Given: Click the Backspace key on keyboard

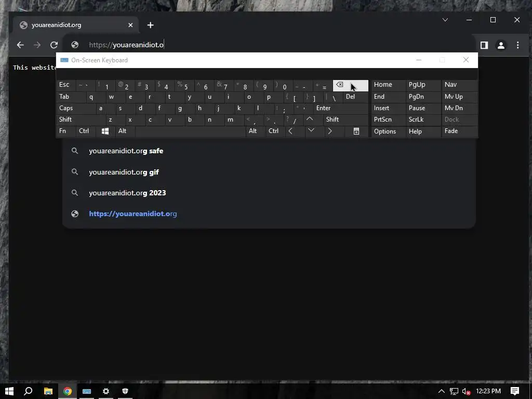Looking at the screenshot, I should pos(351,86).
